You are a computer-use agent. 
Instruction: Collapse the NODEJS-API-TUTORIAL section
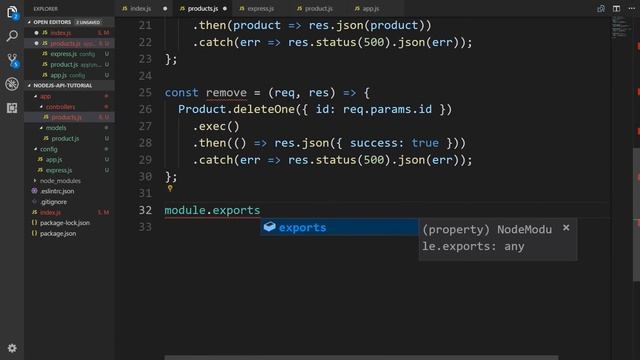click(x=29, y=85)
